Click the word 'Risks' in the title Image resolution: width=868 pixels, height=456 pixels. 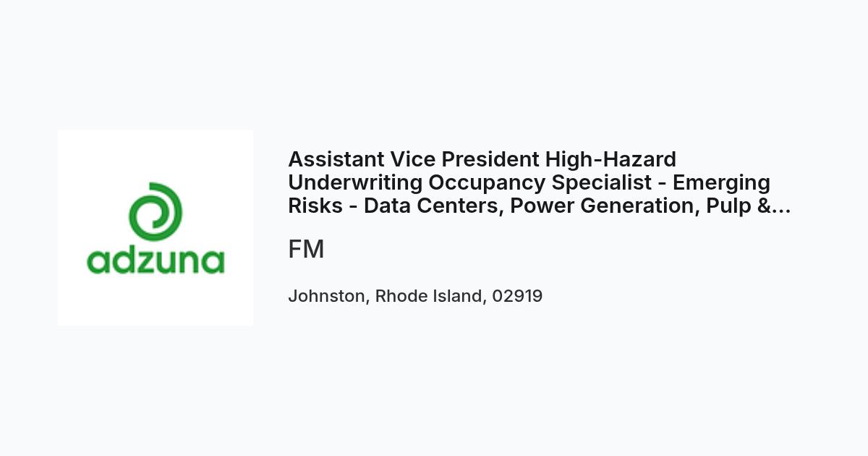click(x=315, y=206)
